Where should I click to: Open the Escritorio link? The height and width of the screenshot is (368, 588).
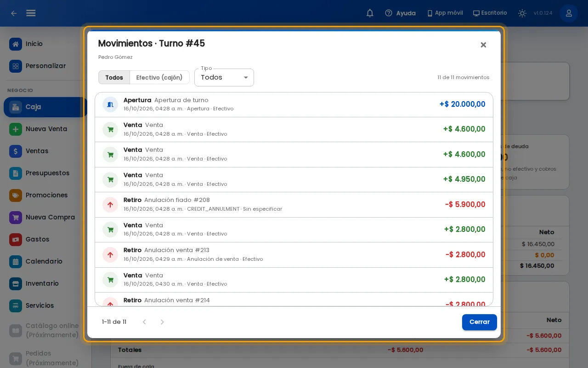pyautogui.click(x=490, y=13)
